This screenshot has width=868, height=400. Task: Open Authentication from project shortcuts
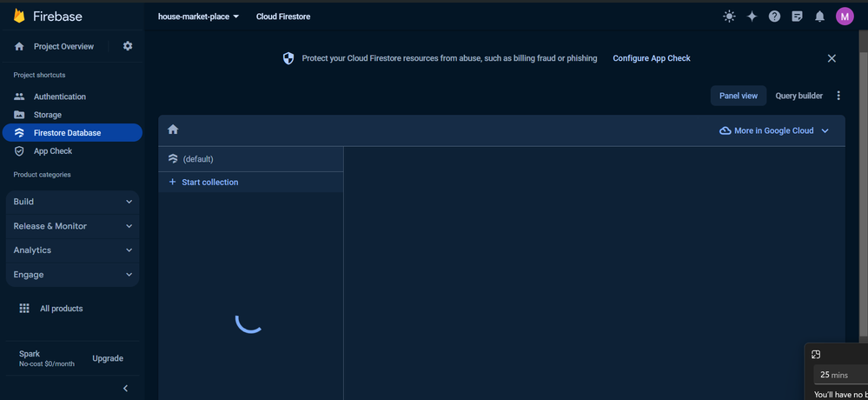72,97
